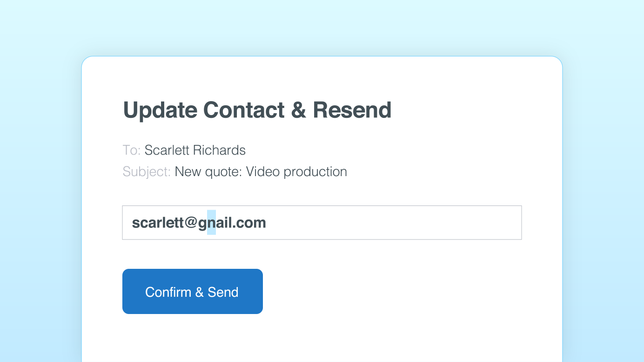Viewport: 644px width, 362px height.
Task: Click the Confirm & Send button
Action: point(192,292)
